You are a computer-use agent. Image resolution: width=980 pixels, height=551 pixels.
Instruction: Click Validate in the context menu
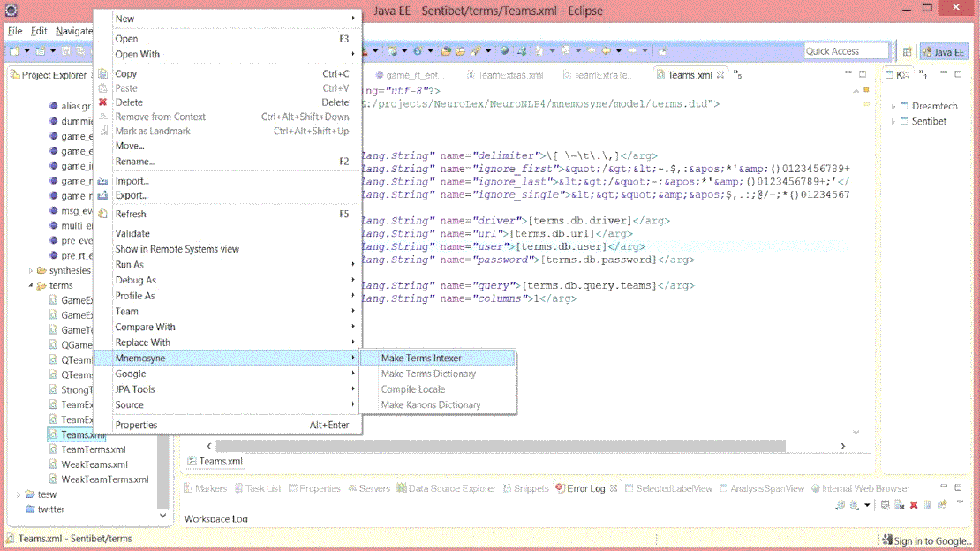(x=228, y=233)
